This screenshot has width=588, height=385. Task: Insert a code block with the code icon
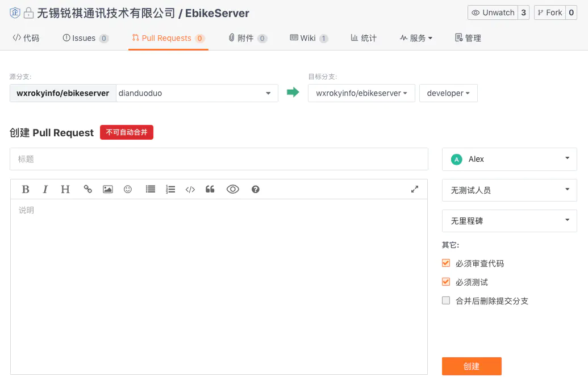click(x=190, y=190)
